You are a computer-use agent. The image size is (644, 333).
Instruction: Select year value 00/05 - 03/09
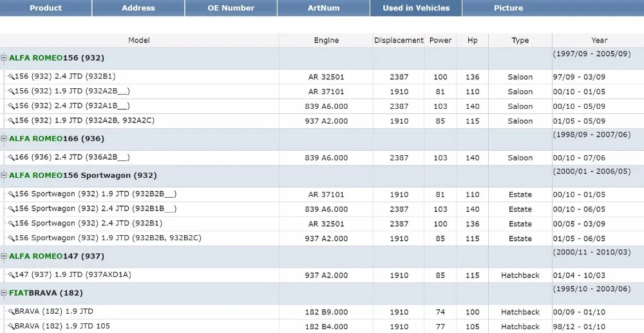coord(579,224)
